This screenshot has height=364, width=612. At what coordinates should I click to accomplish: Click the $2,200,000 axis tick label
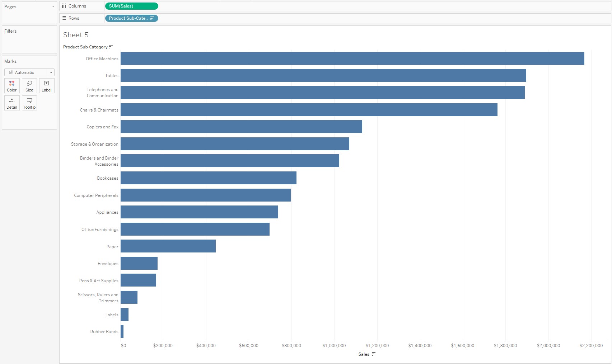(x=591, y=346)
